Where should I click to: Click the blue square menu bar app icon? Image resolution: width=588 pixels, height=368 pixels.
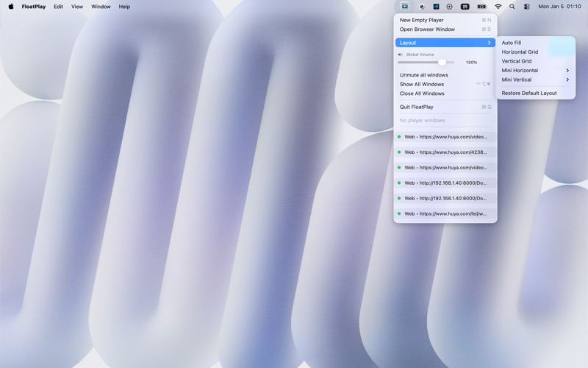click(x=436, y=7)
